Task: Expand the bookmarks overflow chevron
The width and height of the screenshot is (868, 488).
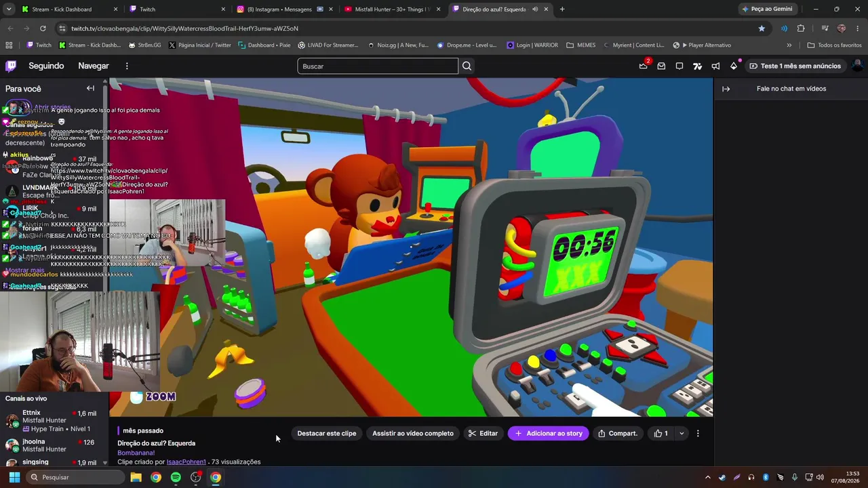Action: 789,45
